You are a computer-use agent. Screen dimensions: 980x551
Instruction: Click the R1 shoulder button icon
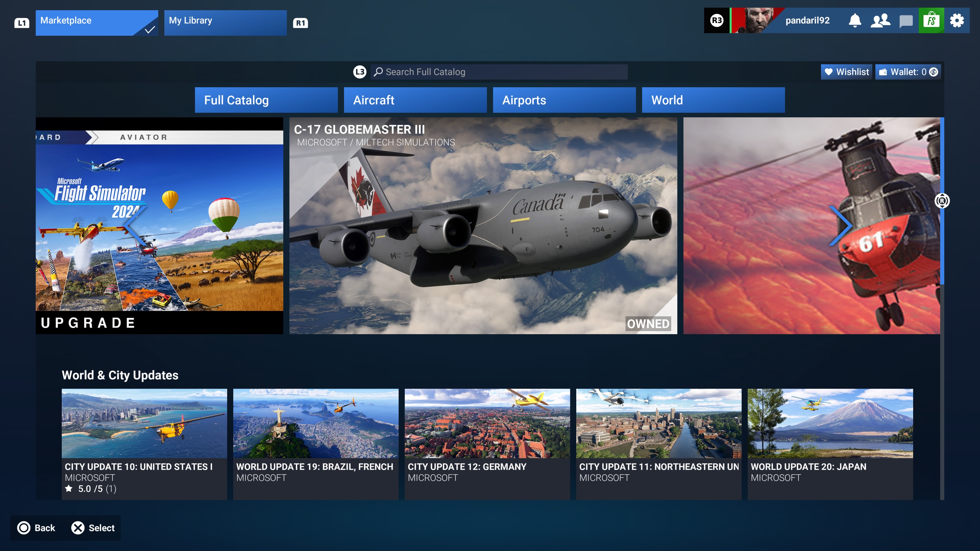click(x=301, y=23)
